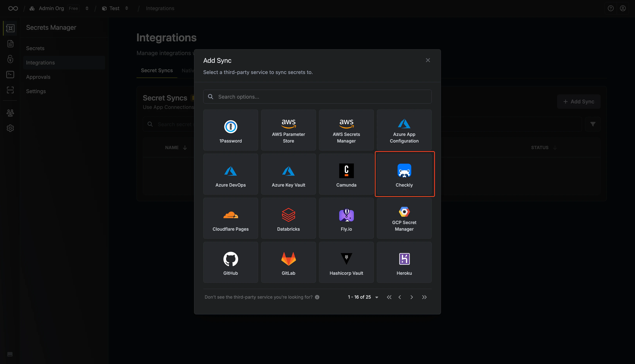Viewport: 635px width, 364px height.
Task: Open the Infisical logo home link
Action: coord(13,8)
